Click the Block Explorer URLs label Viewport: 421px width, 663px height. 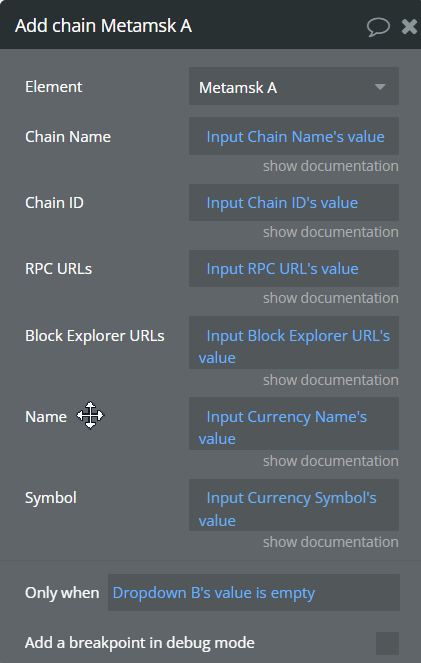tap(95, 336)
